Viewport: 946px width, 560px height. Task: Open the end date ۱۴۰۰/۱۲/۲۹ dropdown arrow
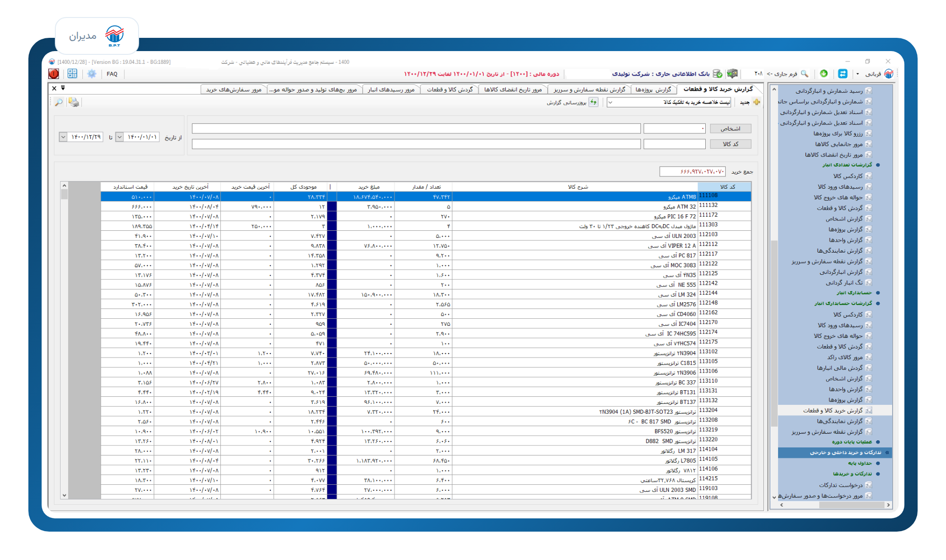click(63, 137)
